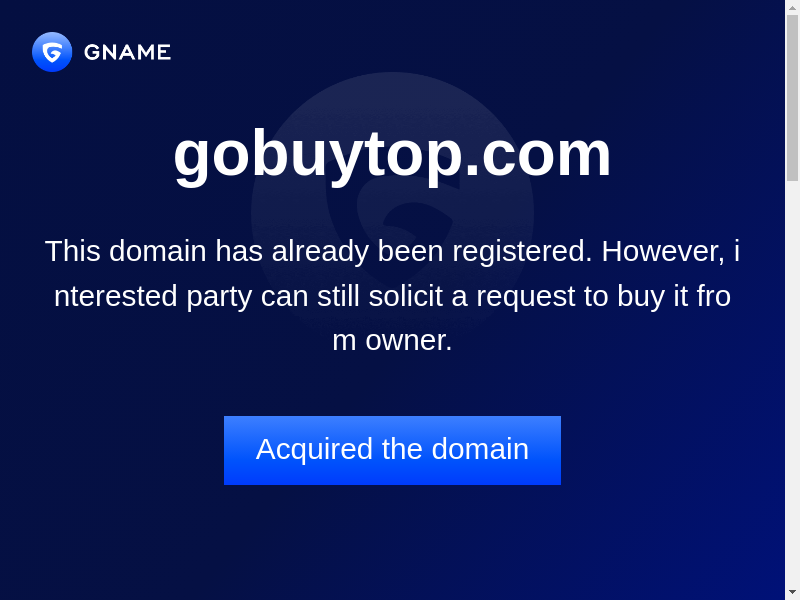Click the word 'solicit' in the paragraph

click(x=406, y=296)
